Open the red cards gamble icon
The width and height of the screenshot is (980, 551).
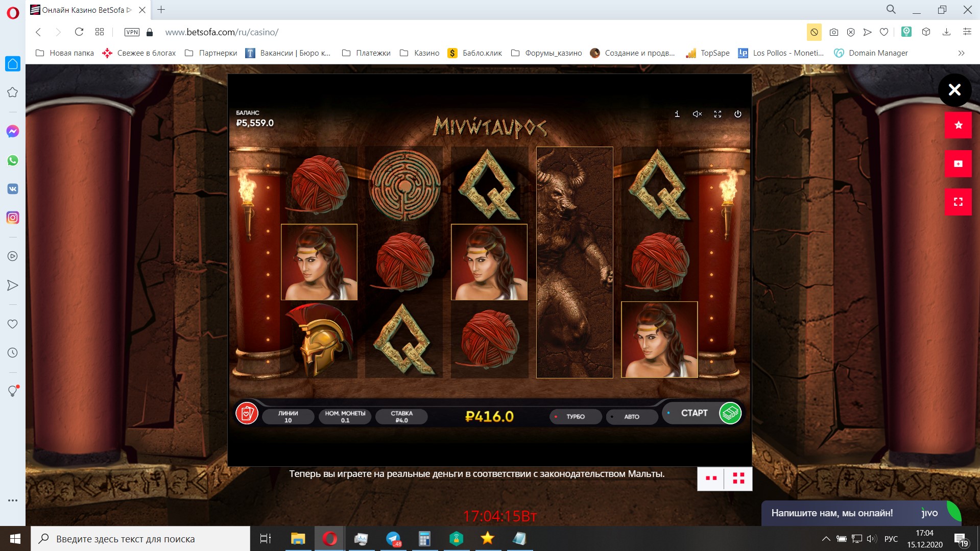(x=247, y=413)
